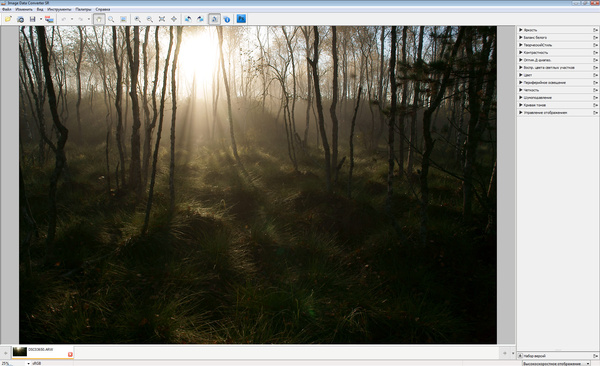The width and height of the screenshot is (600, 366).
Task: Open the undo history dropdown arrow
Action: click(72, 19)
